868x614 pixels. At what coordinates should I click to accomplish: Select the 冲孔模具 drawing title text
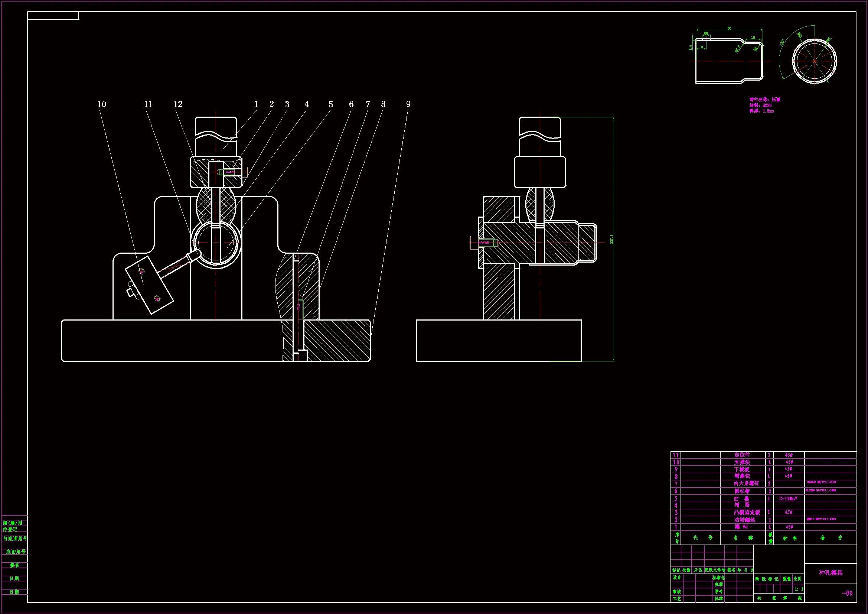831,573
